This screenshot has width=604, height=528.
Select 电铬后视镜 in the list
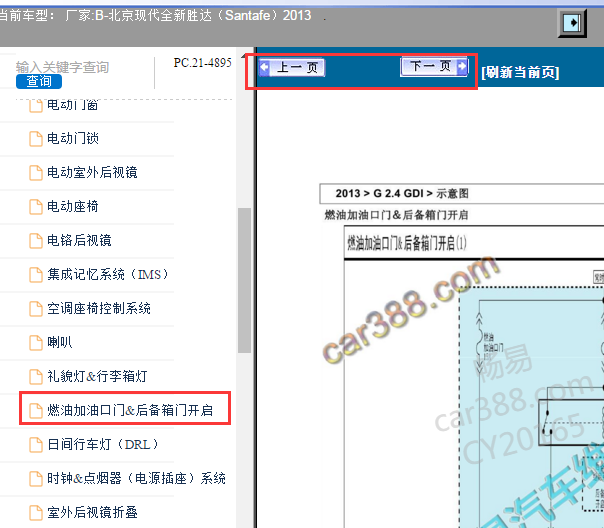click(79, 240)
